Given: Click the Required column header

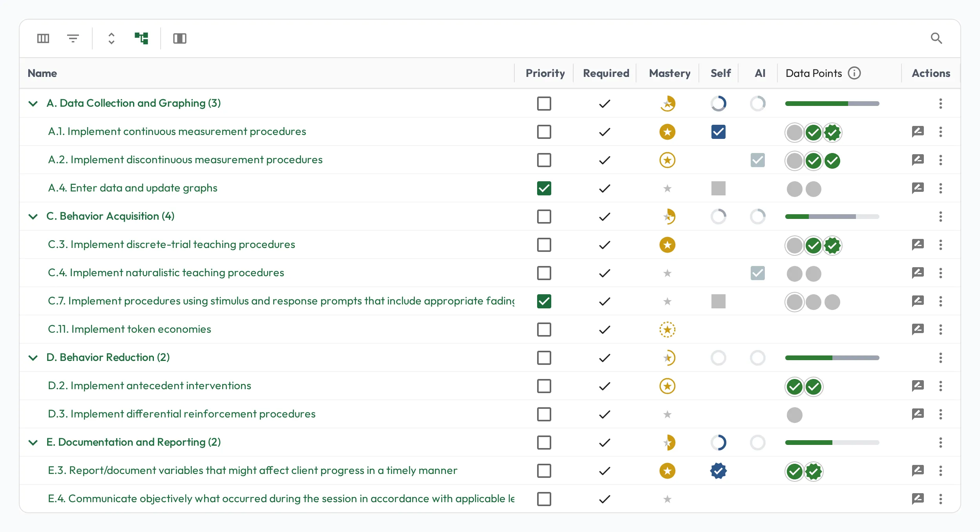Looking at the screenshot, I should click(606, 73).
